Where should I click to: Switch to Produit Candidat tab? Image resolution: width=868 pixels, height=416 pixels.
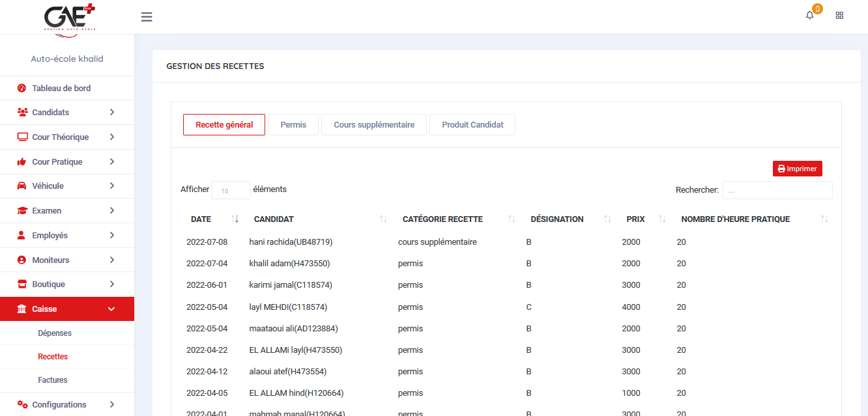click(x=472, y=124)
